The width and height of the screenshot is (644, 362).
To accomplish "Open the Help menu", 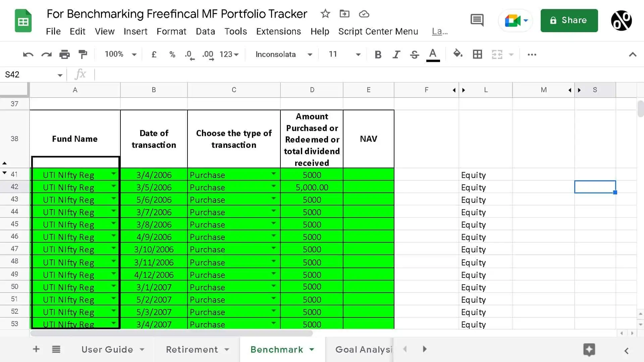I will 320,32.
